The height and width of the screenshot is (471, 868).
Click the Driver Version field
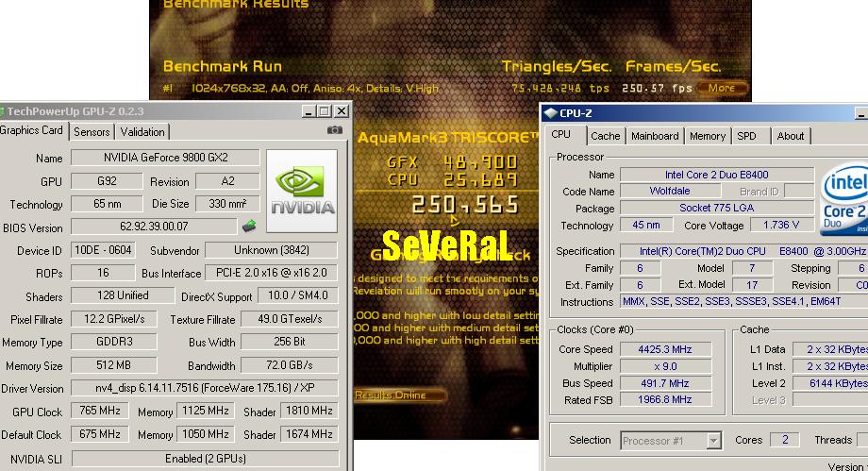point(205,388)
